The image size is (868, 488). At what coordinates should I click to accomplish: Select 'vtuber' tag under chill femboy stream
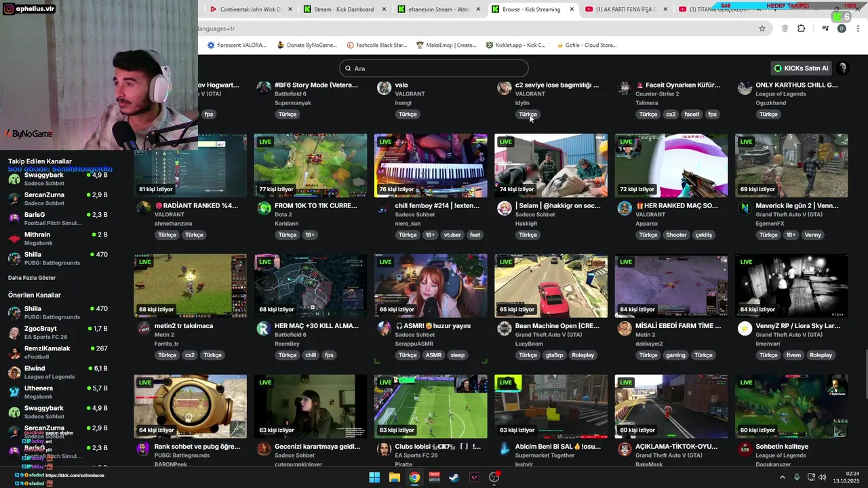click(x=452, y=235)
